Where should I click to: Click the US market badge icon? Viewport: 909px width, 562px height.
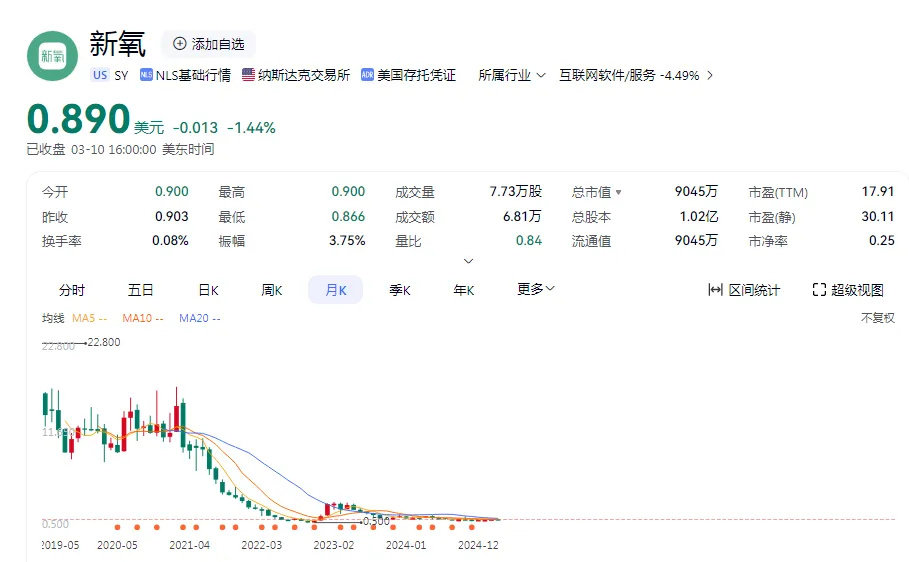coord(100,75)
